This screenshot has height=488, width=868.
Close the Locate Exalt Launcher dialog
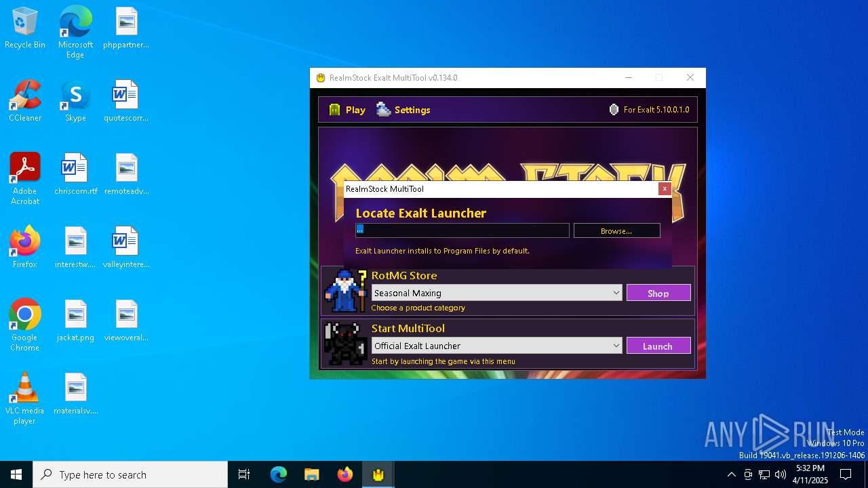pyautogui.click(x=665, y=189)
